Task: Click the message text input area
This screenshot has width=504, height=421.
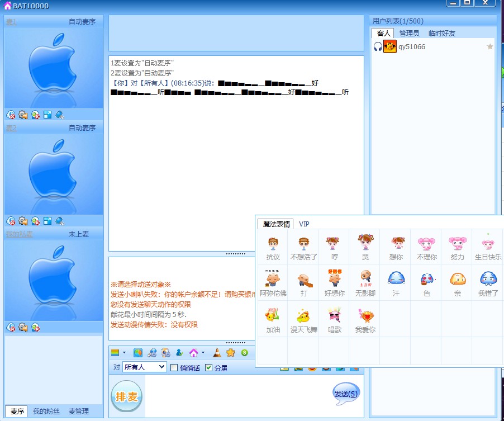Action: [x=238, y=396]
